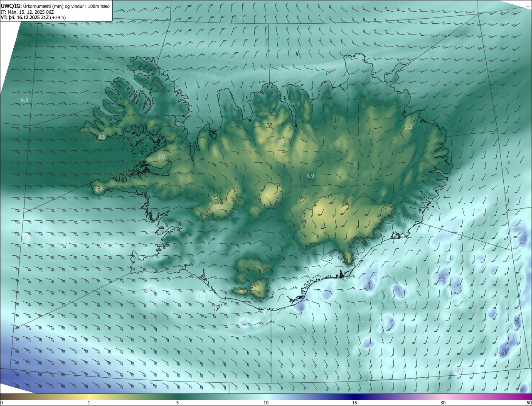
Task: Click the dark green colorbar segment above tick 5
Action: 177,396
